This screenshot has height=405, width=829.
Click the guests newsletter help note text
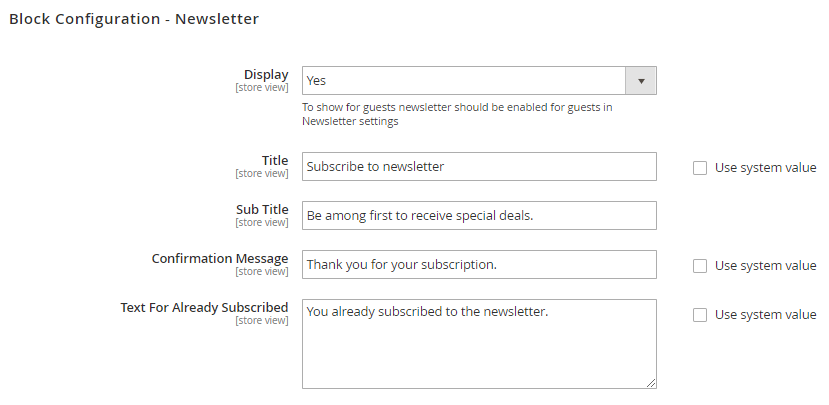coord(457,114)
